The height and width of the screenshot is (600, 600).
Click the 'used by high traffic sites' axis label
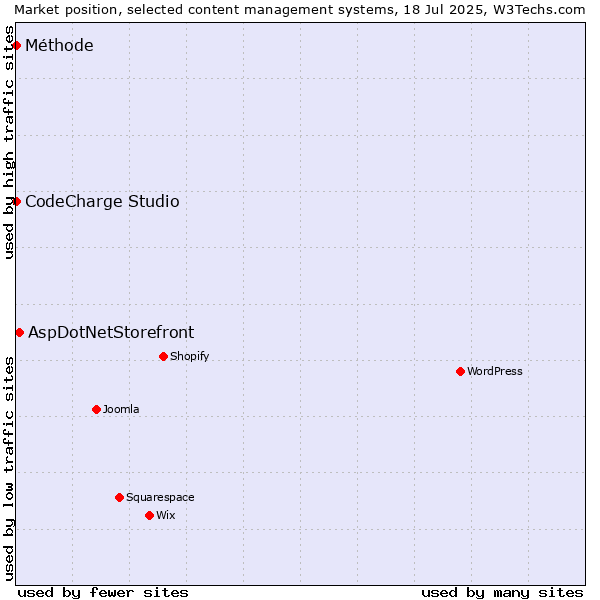pyautogui.click(x=9, y=142)
